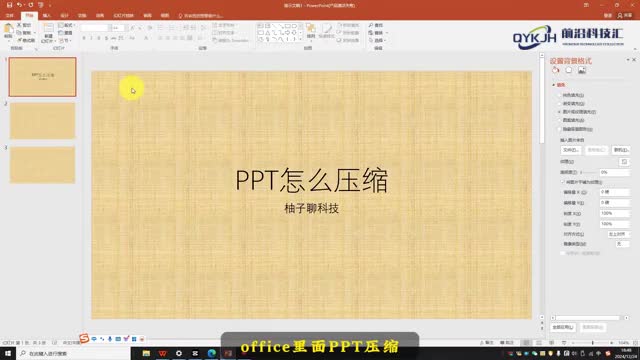Toggle underline formatting
Screen dimensions: 640x360
(98, 38)
